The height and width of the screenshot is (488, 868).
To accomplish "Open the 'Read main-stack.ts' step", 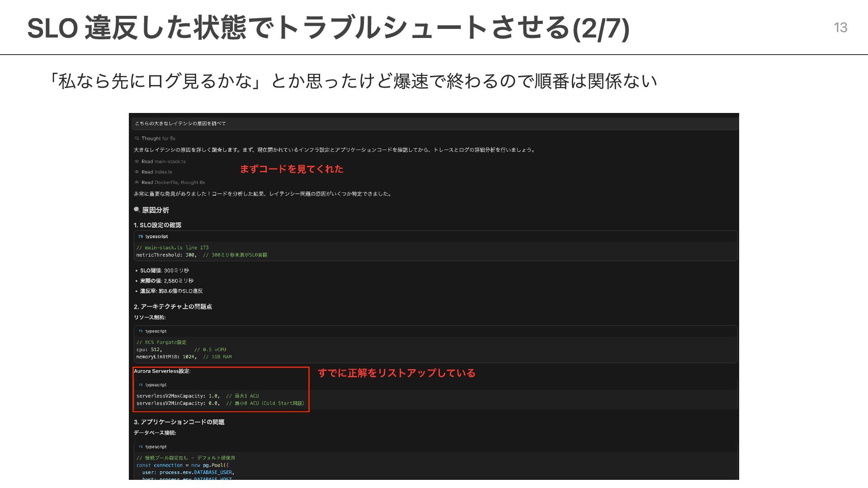I will 163,161.
